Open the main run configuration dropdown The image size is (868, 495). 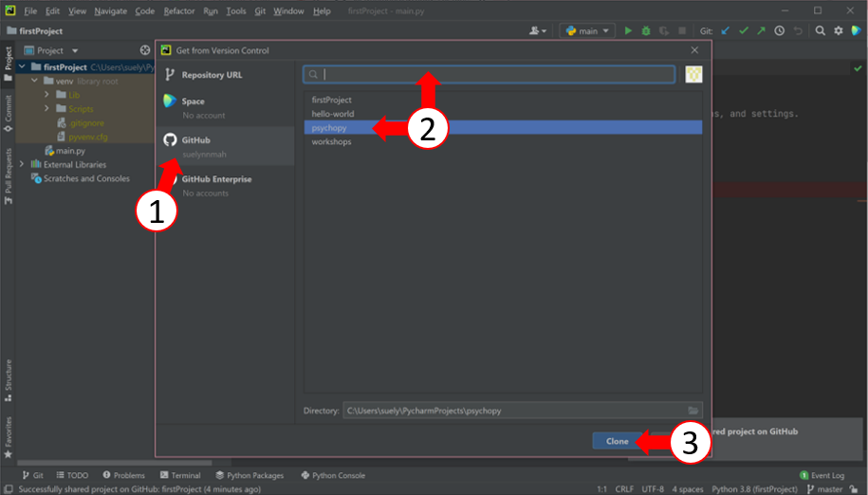pyautogui.click(x=588, y=30)
